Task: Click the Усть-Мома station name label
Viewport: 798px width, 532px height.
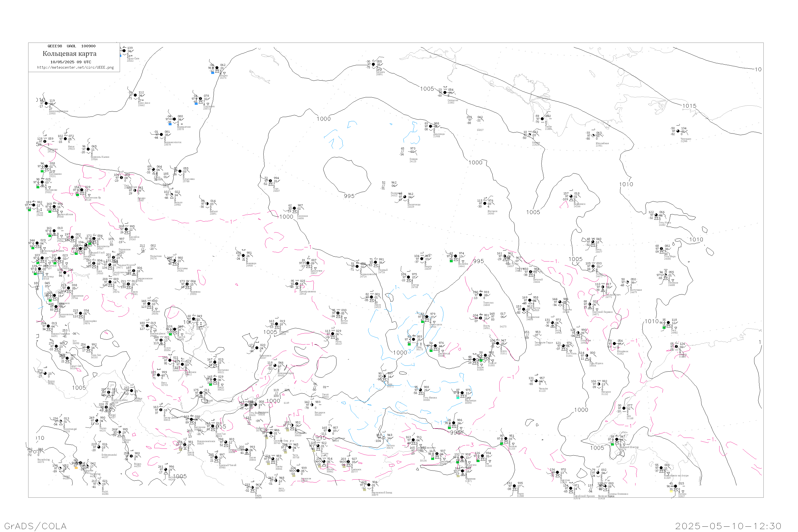Action: pos(665,223)
